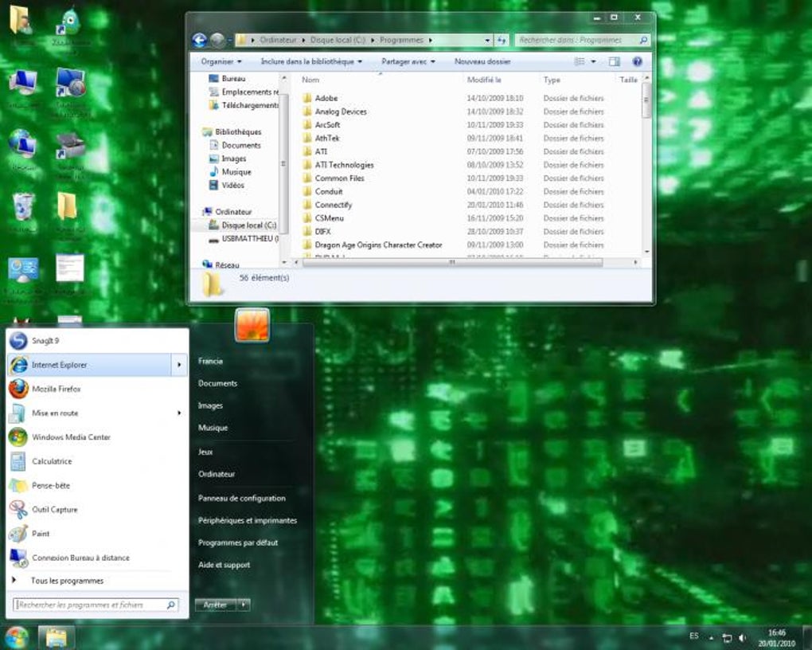Screen dimensions: 812x650
Task: Select Téléchargements in navigation pane
Action: click(x=244, y=105)
